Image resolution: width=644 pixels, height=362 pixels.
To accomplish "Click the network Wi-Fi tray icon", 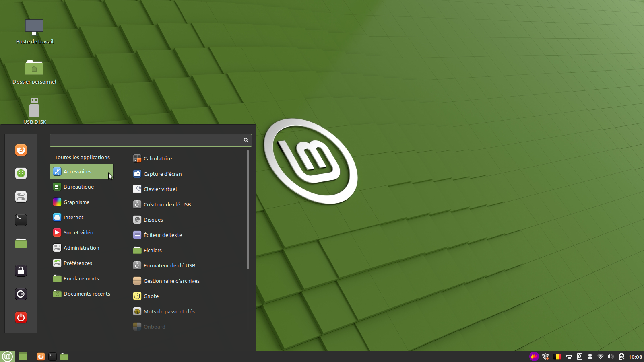I will coord(600,356).
